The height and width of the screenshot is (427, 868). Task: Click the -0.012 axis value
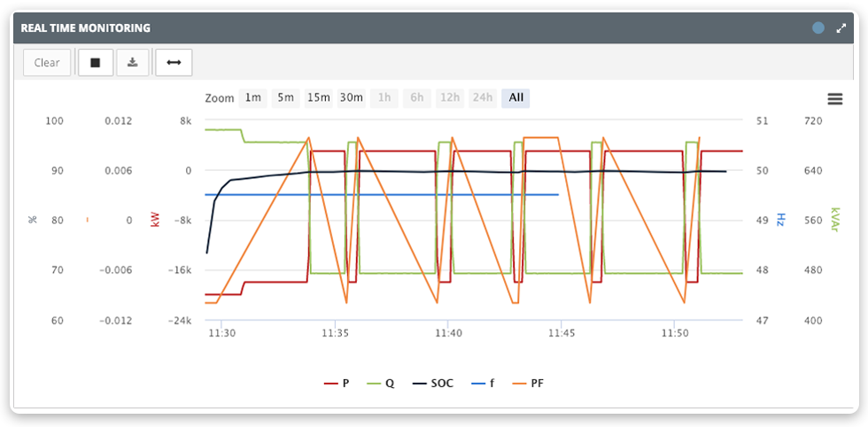click(x=116, y=321)
